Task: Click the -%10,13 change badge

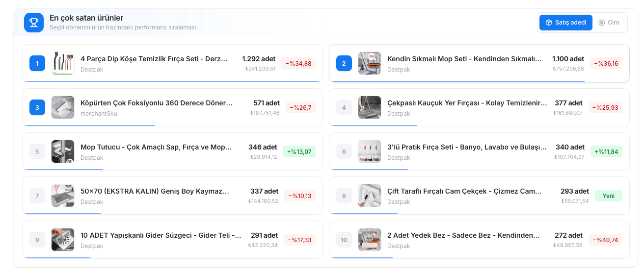Action: point(300,196)
